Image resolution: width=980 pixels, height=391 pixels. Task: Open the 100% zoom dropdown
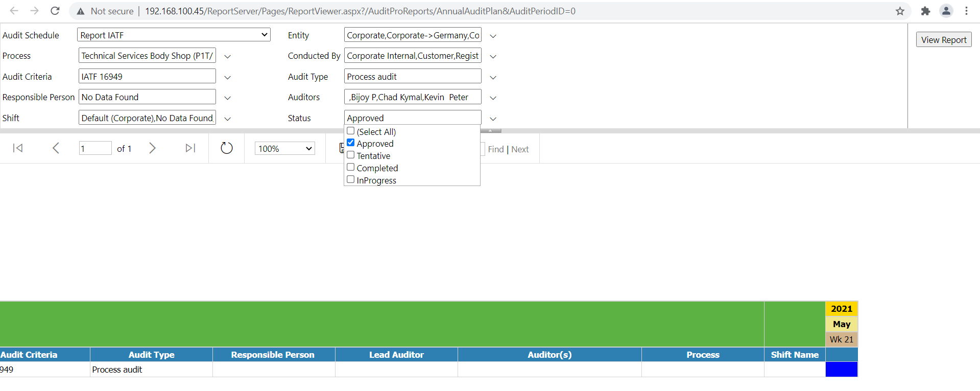(285, 148)
